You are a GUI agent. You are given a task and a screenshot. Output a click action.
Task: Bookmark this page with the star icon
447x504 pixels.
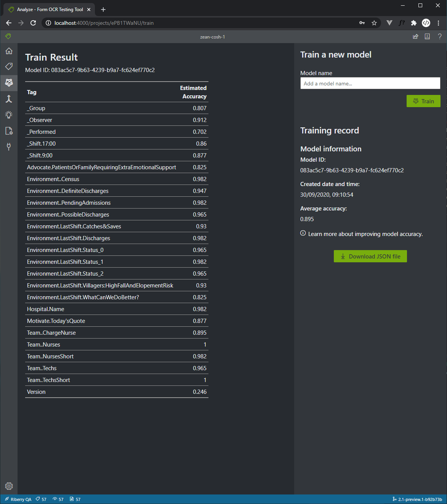pos(374,23)
